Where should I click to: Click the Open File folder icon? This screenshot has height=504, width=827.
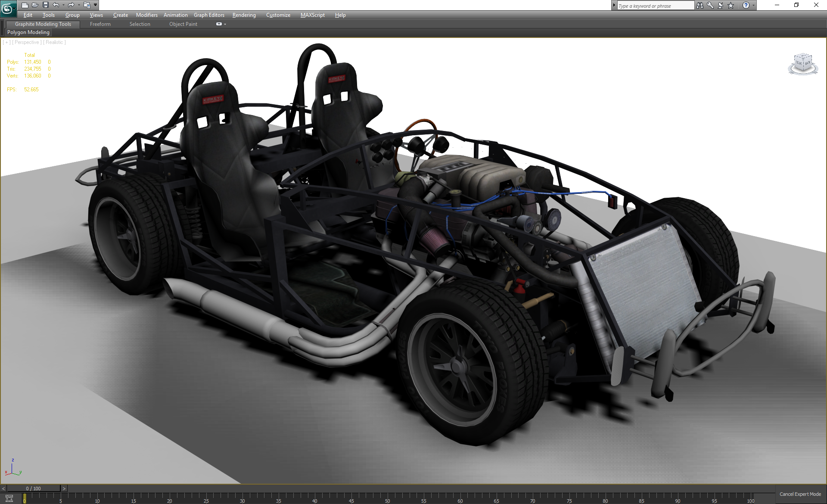[35, 5]
